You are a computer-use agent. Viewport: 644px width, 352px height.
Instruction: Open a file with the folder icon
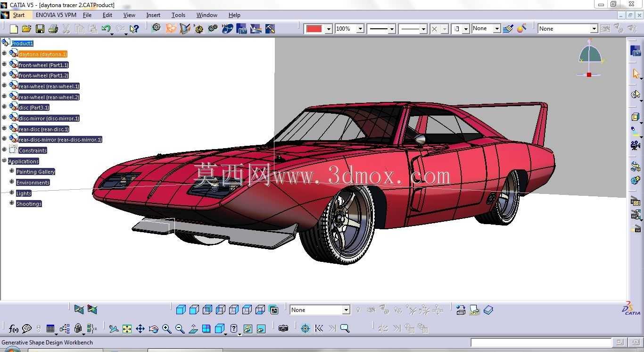click(26, 29)
